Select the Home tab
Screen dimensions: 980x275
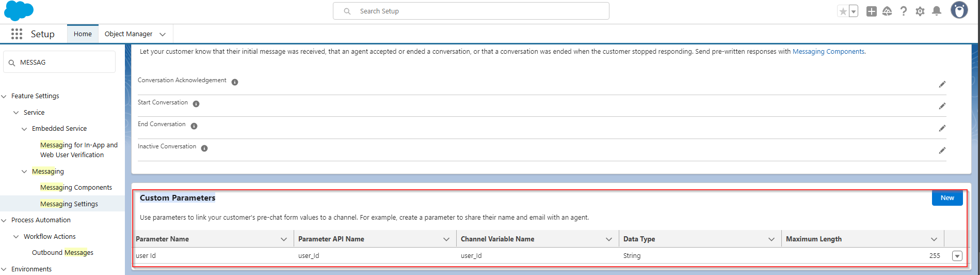83,34
